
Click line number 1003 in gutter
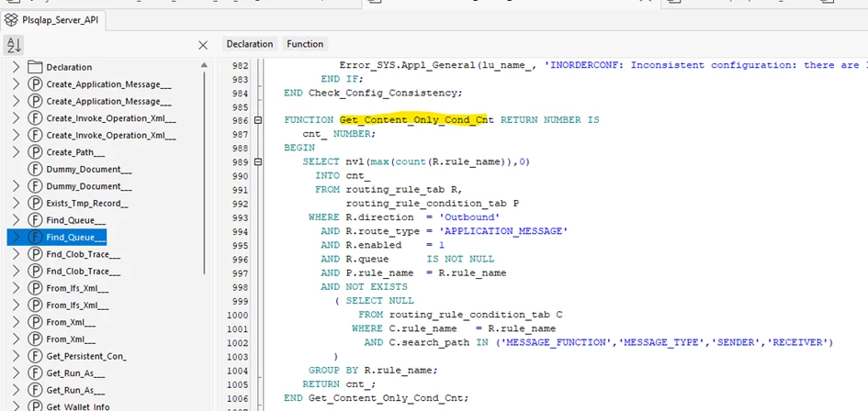(x=238, y=356)
